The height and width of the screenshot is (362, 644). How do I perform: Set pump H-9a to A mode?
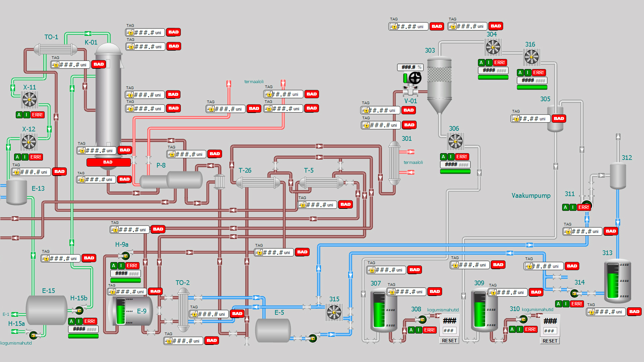click(114, 265)
